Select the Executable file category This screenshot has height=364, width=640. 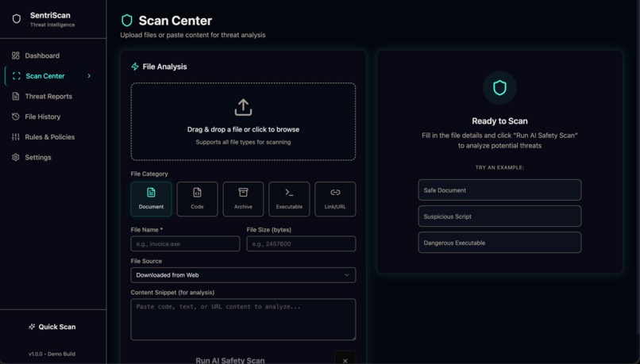pyautogui.click(x=289, y=199)
